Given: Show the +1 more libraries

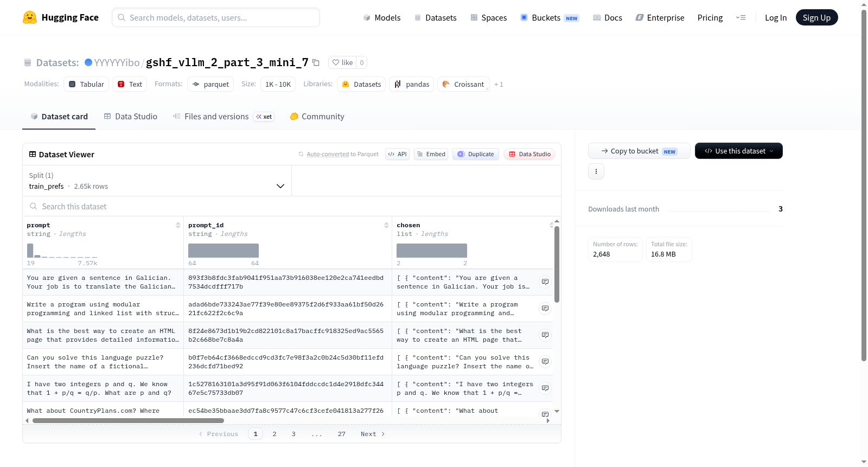Looking at the screenshot, I should coord(499,85).
